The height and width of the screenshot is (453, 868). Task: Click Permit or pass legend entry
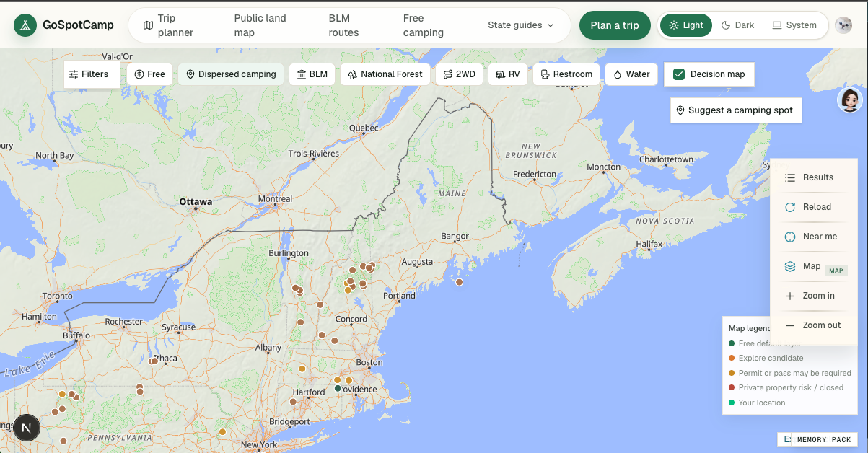[x=789, y=373]
